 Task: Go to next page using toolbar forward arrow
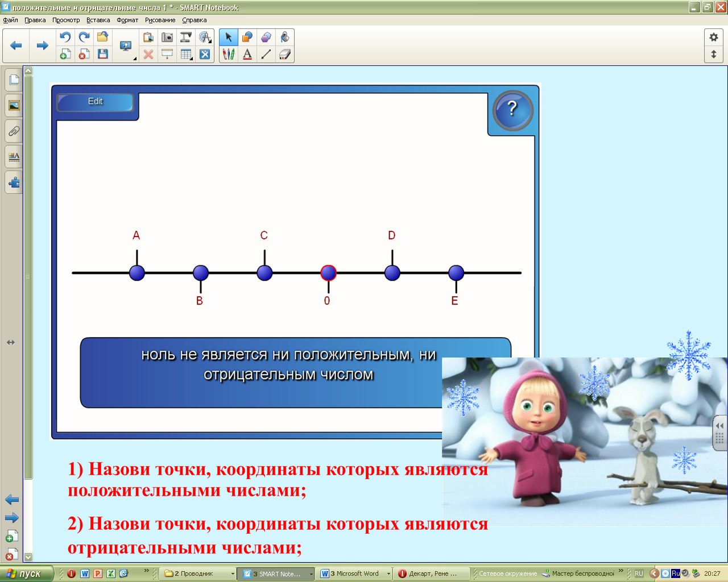click(x=42, y=45)
